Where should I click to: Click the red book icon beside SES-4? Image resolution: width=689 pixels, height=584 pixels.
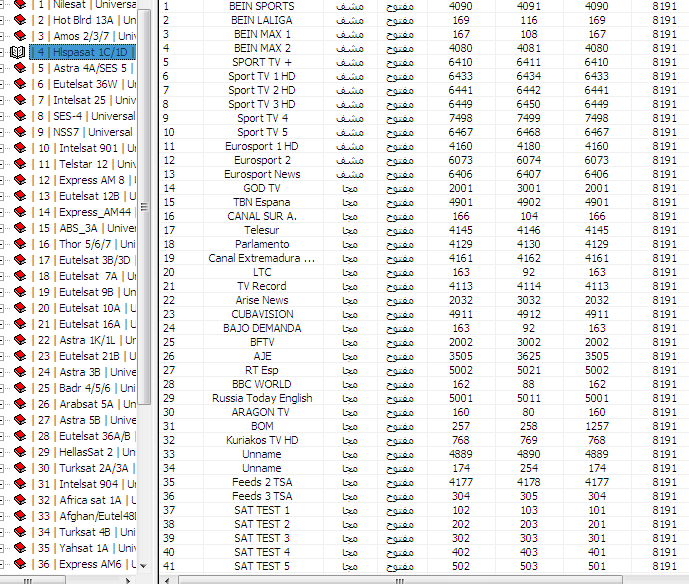[x=20, y=116]
